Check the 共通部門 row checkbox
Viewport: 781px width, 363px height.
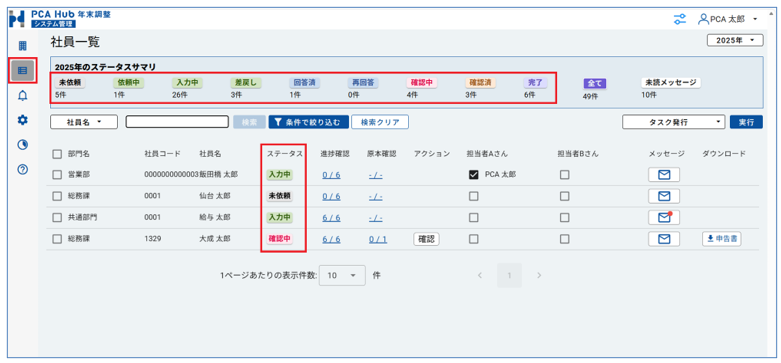click(x=57, y=218)
